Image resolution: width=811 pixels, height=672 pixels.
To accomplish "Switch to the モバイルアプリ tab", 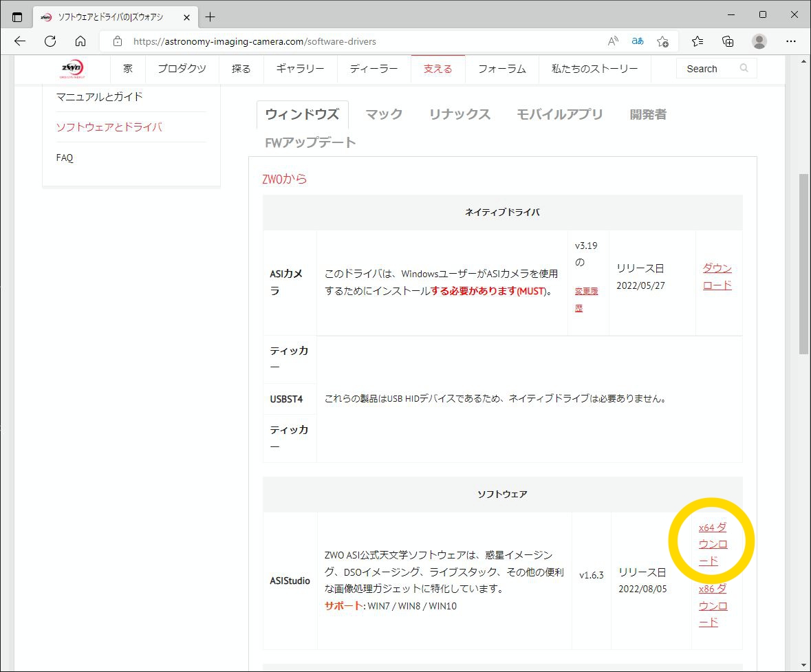I will point(560,114).
